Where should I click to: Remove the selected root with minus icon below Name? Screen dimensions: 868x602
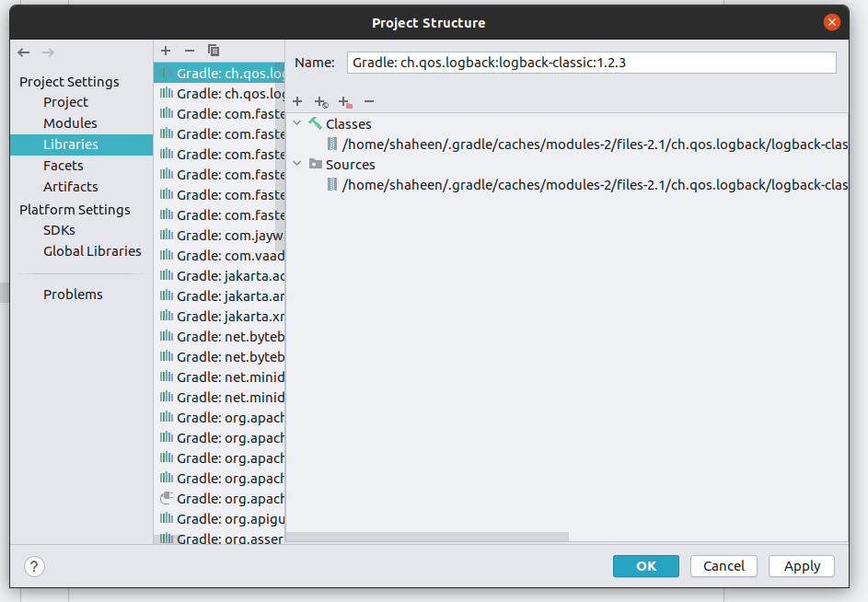click(369, 101)
